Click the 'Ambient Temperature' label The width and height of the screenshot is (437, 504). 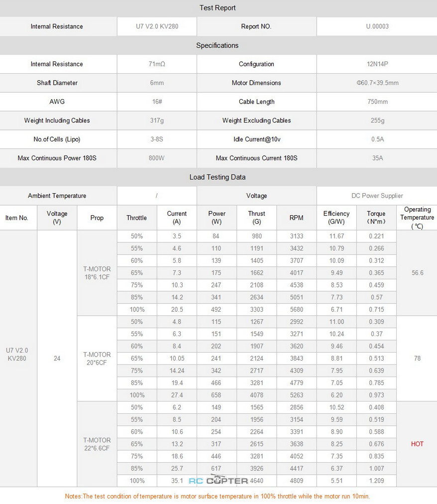pyautogui.click(x=57, y=195)
